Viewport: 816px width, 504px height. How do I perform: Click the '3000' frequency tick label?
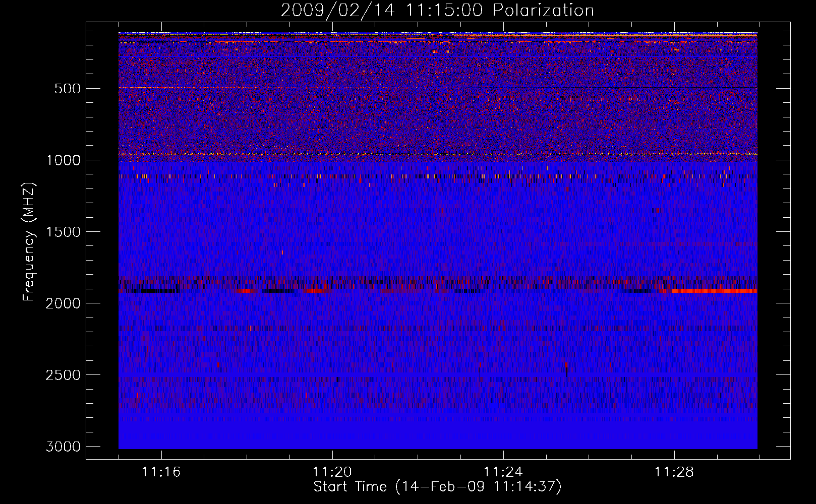click(63, 447)
